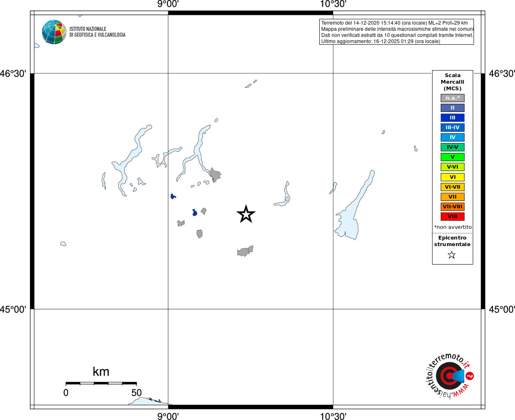This screenshot has height=420, width=515.
Task: Click the epicenter star marker on map
Action: pyautogui.click(x=246, y=214)
